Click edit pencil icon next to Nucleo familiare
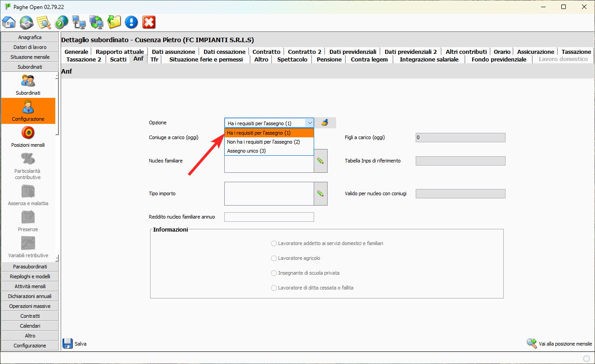The height and width of the screenshot is (364, 595). (x=320, y=161)
